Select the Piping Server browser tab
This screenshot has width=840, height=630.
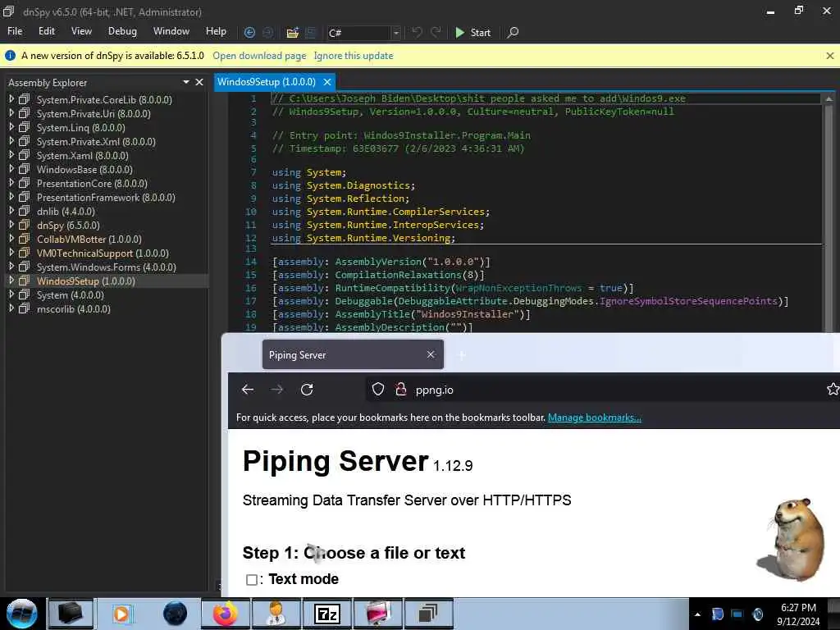(x=353, y=354)
